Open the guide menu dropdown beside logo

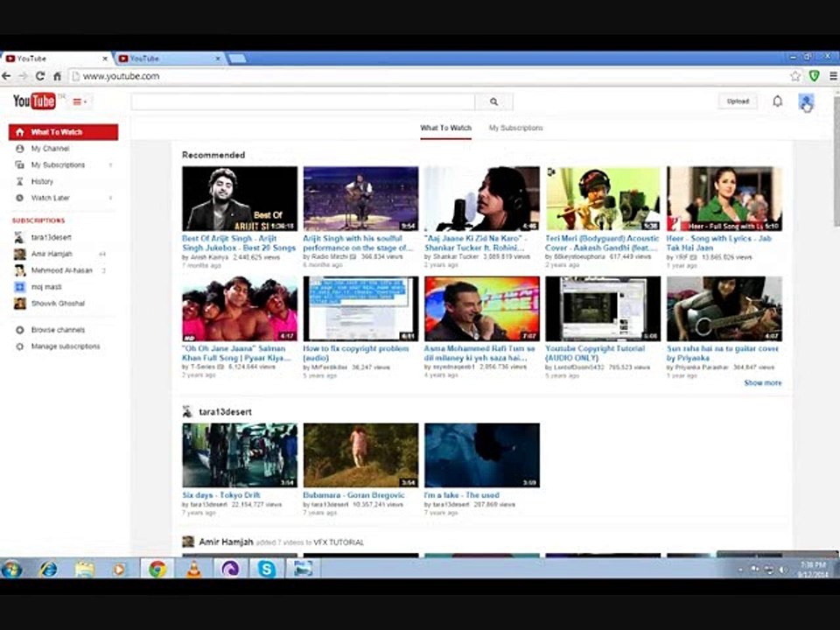point(79,102)
